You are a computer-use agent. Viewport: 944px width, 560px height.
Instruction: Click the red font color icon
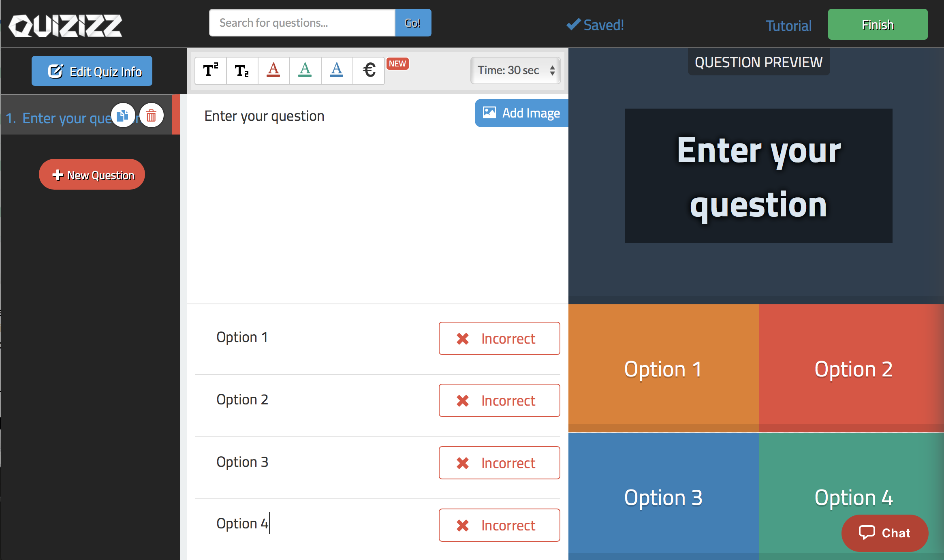(x=274, y=69)
